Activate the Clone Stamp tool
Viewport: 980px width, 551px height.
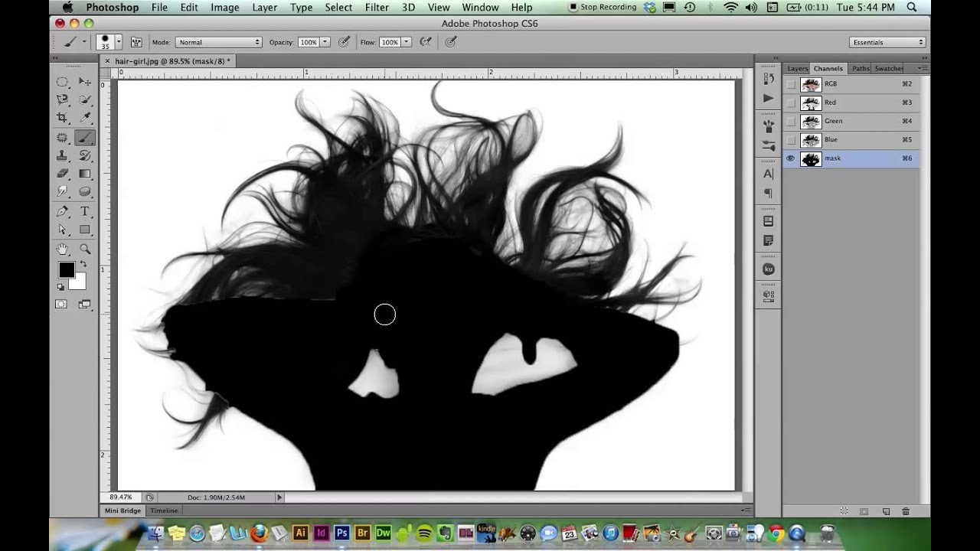63,155
